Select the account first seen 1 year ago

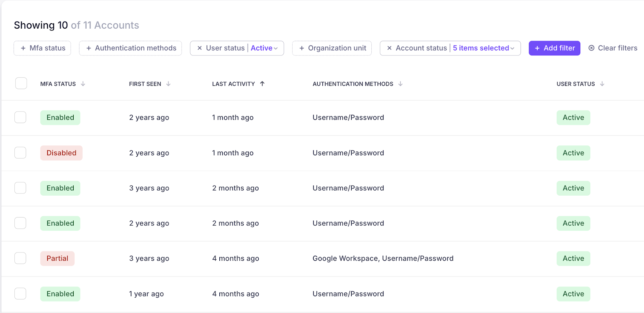tap(20, 294)
